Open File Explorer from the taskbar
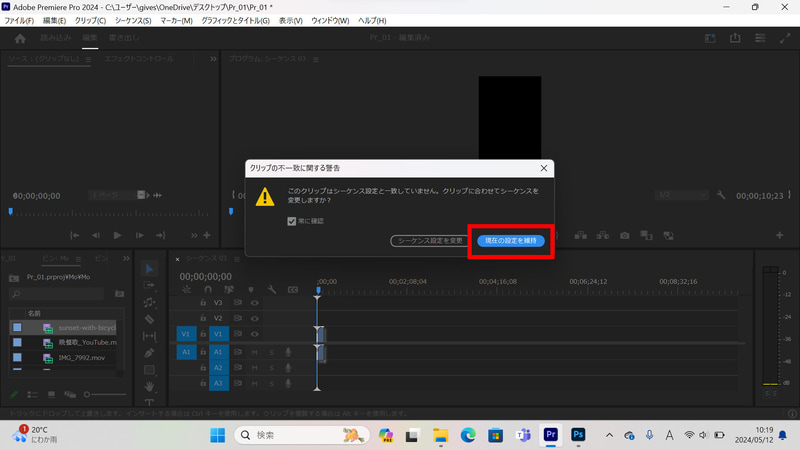This screenshot has height=450, width=800. click(x=441, y=435)
